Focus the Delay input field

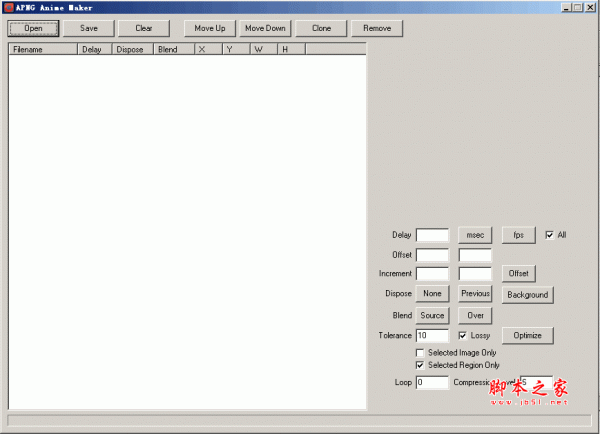432,235
